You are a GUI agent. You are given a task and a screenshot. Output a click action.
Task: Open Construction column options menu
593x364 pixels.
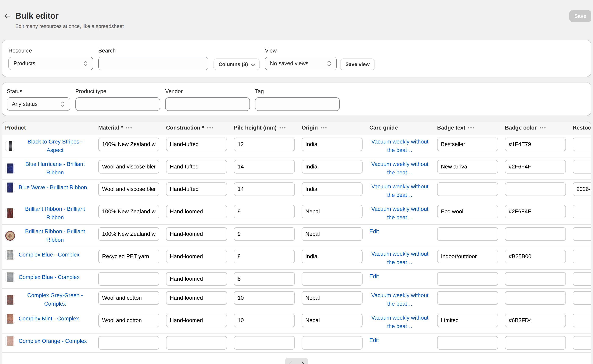tap(210, 128)
